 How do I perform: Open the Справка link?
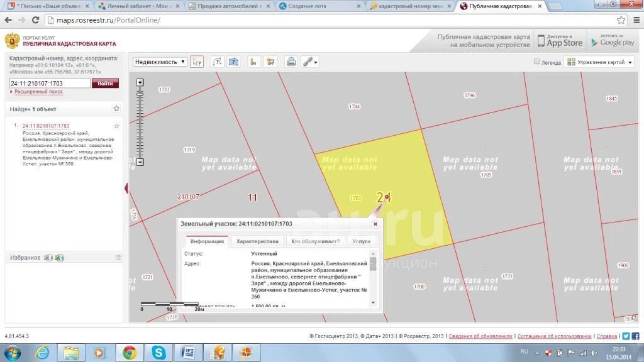607,336
